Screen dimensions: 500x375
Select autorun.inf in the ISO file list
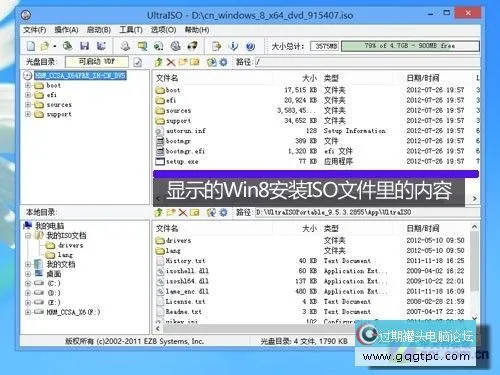186,131
